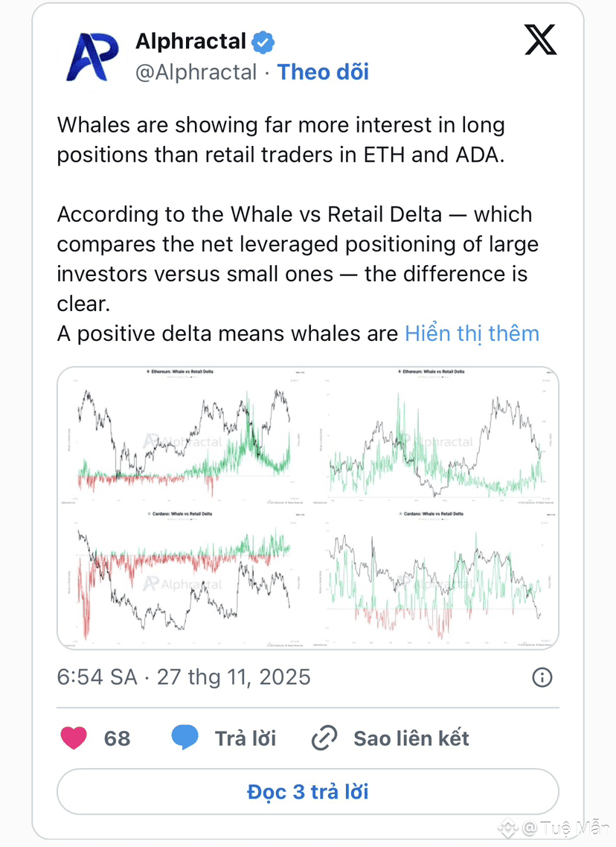
Task: Open top-right Ethereum delta chart image
Action: 434,435
